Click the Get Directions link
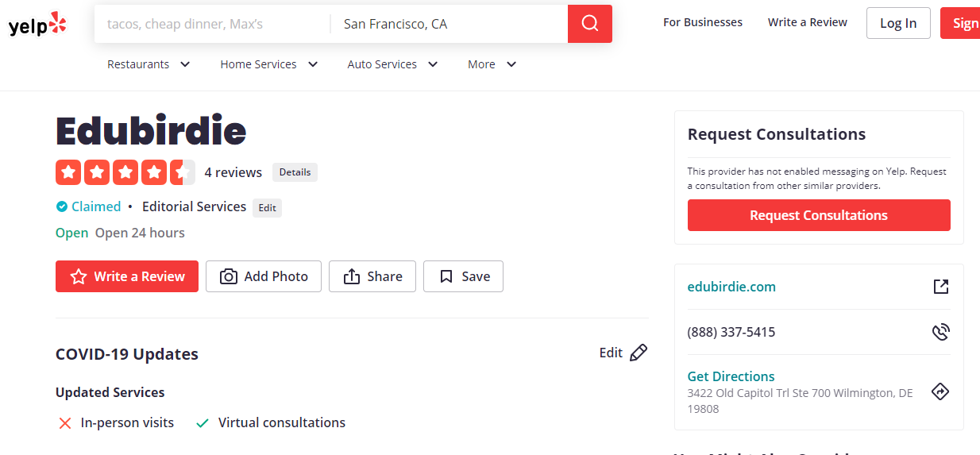This screenshot has height=455, width=980. 731,376
